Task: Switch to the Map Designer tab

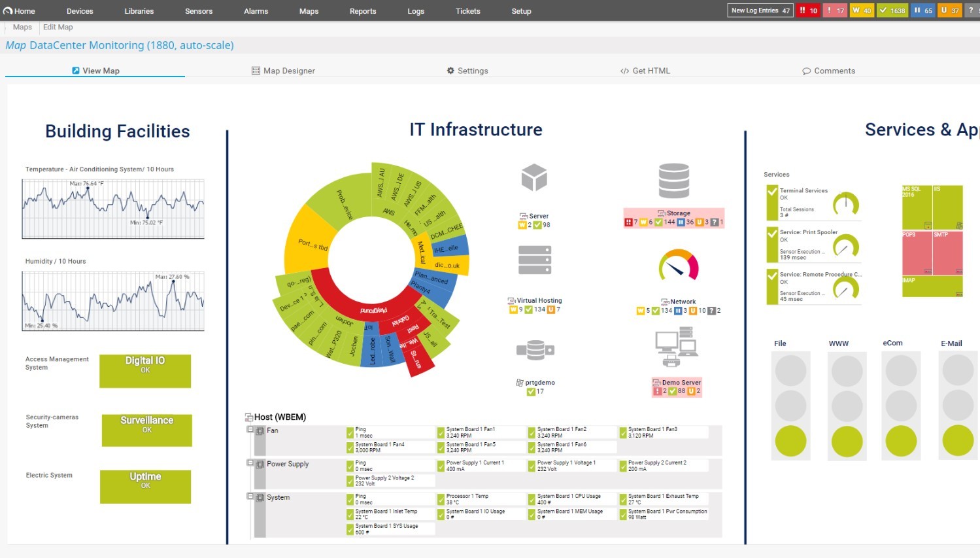Action: pyautogui.click(x=283, y=71)
